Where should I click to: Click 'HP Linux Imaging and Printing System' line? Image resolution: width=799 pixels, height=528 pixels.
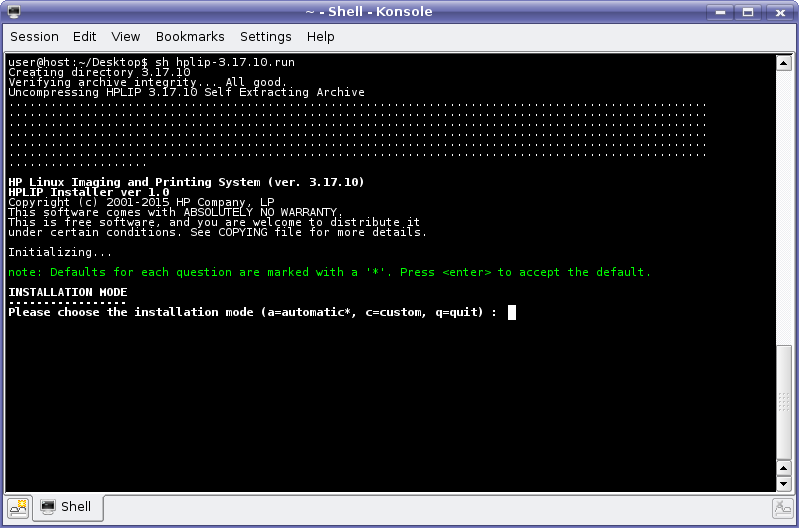(187, 182)
